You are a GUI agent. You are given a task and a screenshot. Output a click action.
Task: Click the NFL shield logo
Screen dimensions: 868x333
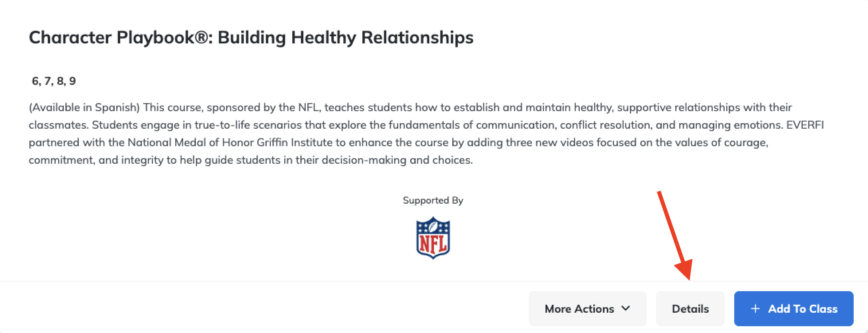[433, 238]
